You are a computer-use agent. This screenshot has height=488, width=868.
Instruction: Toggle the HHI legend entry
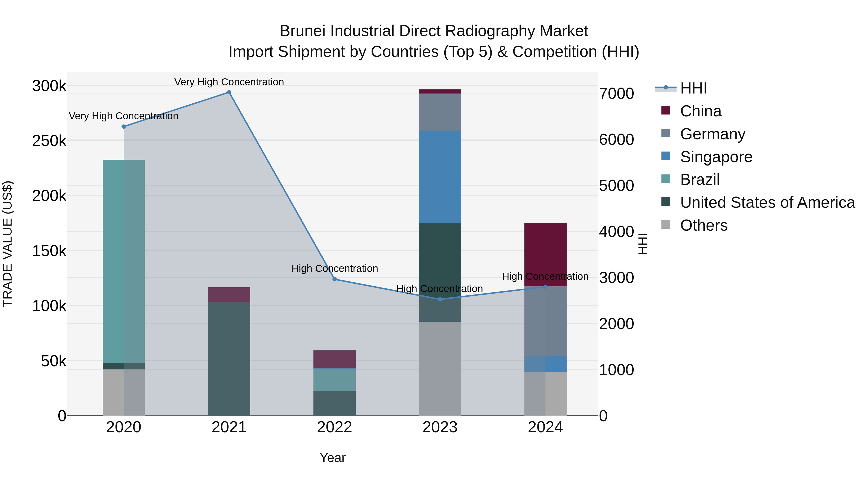tap(681, 88)
